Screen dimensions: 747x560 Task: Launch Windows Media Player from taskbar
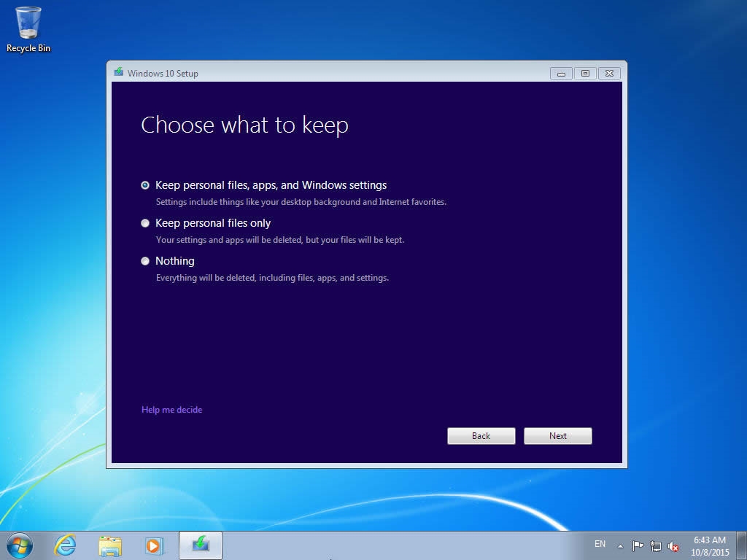pyautogui.click(x=154, y=545)
